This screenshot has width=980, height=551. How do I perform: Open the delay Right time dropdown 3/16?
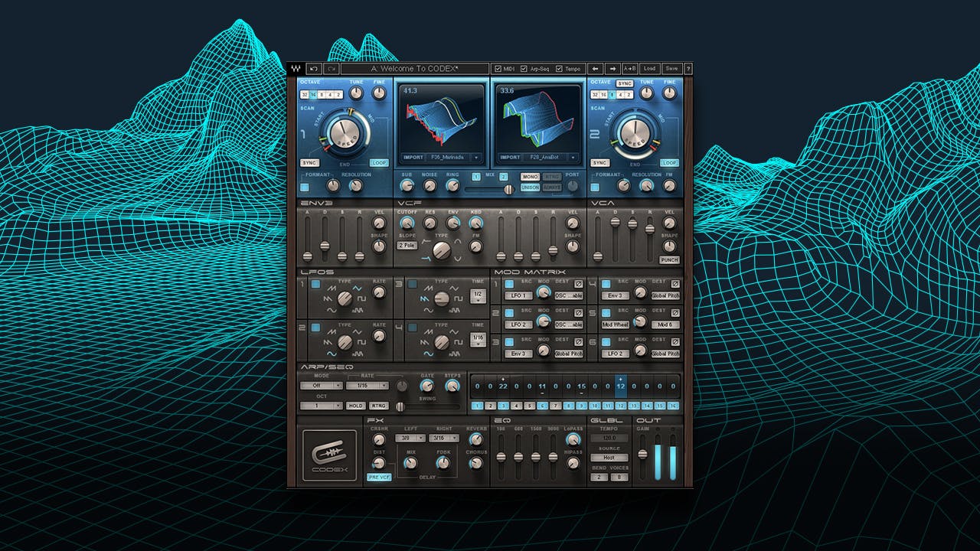444,438
